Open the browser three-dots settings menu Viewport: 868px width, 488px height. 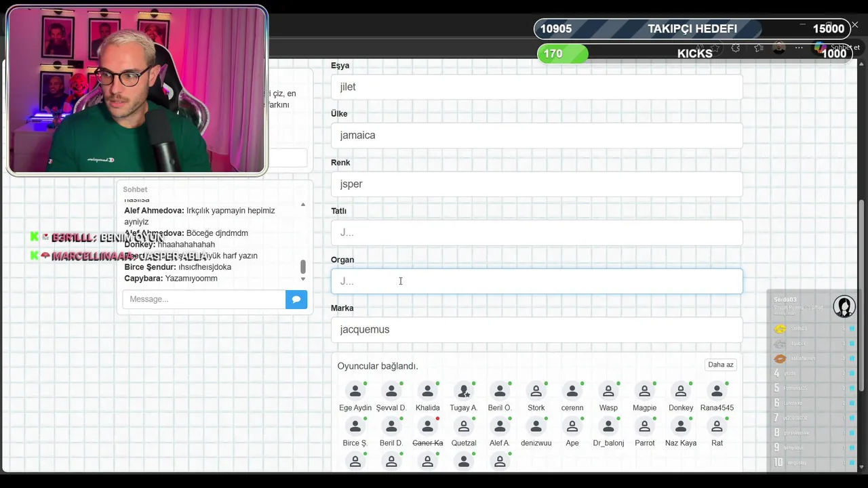[799, 47]
